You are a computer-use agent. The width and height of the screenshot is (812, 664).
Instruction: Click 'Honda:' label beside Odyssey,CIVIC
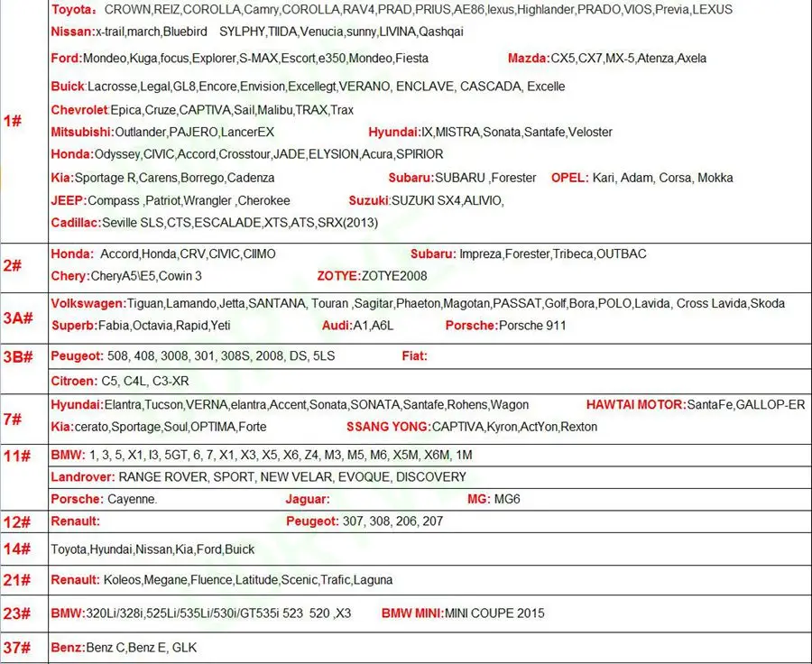tap(72, 154)
